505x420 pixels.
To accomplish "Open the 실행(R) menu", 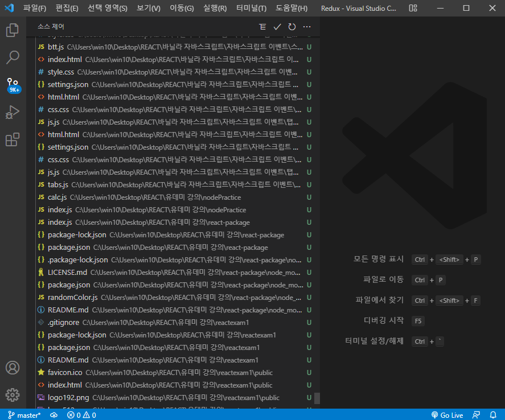I will [215, 8].
